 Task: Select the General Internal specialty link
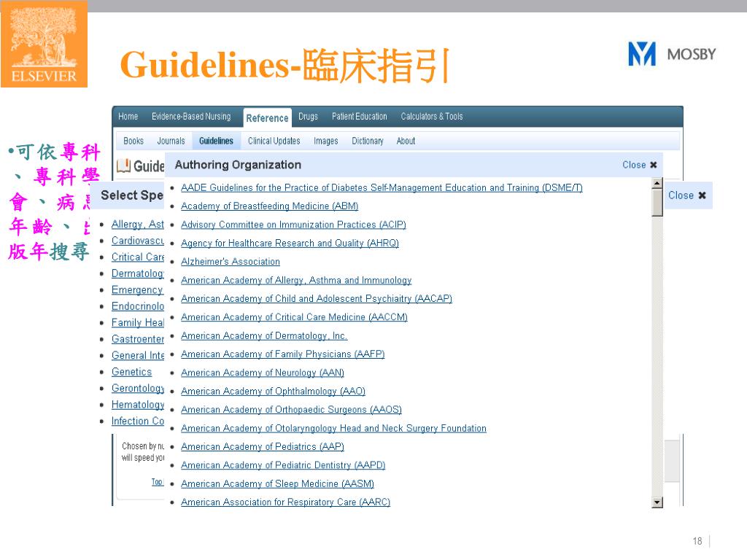coord(138,356)
